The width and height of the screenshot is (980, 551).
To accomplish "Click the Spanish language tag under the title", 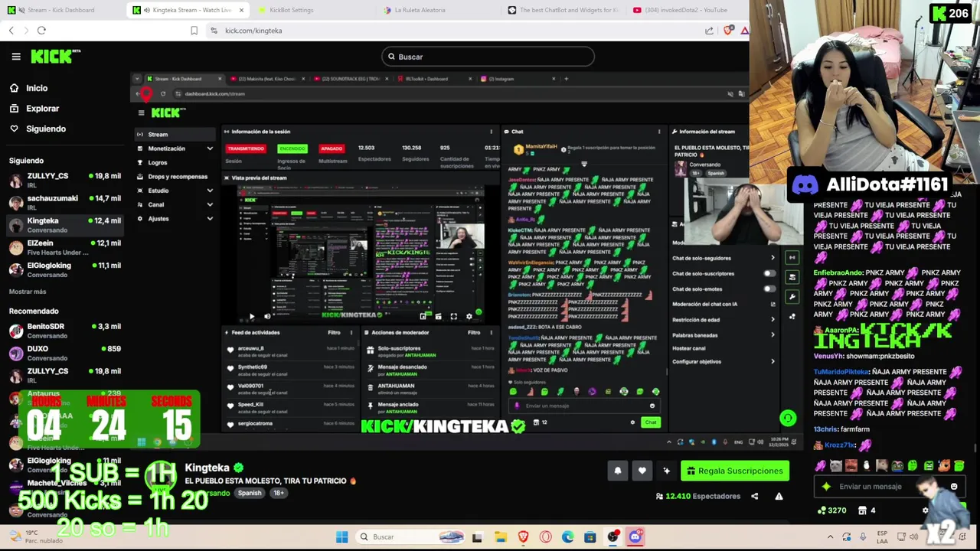I will coord(250,493).
